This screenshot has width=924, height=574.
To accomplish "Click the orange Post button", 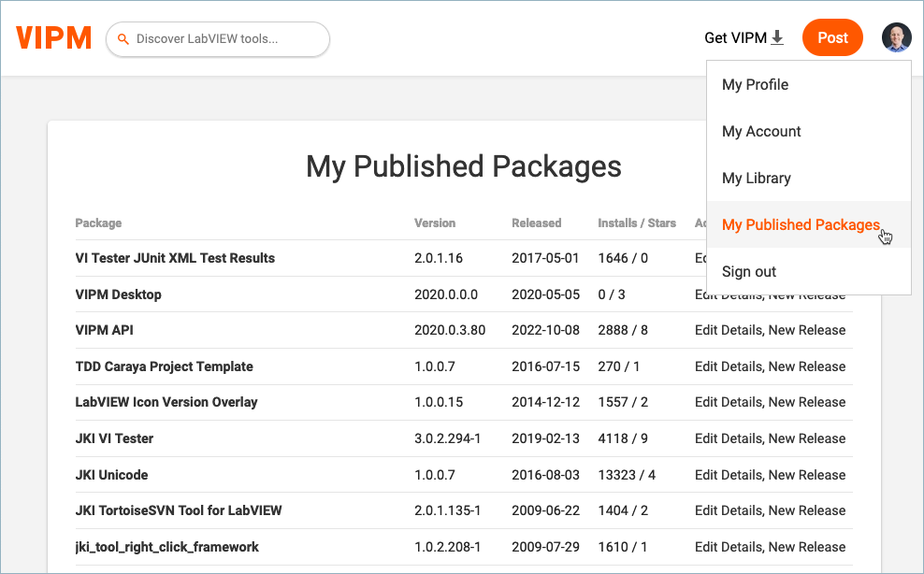I will coord(832,37).
